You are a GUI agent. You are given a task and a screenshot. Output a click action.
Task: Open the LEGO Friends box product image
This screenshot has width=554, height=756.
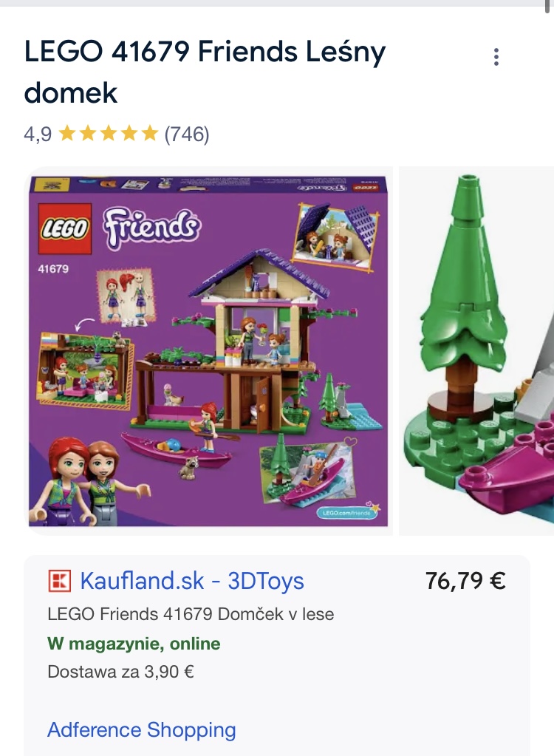coord(208,350)
